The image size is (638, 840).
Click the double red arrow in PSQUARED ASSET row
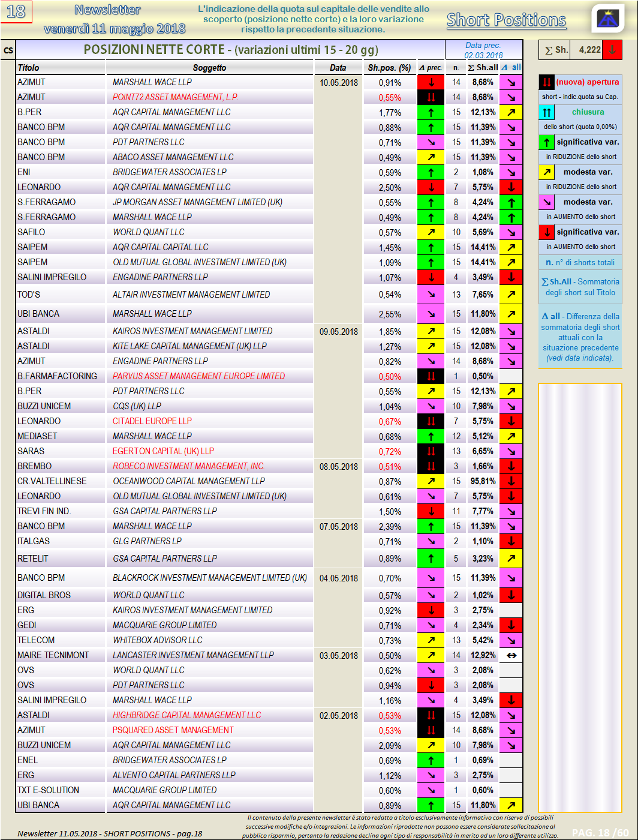[x=431, y=730]
